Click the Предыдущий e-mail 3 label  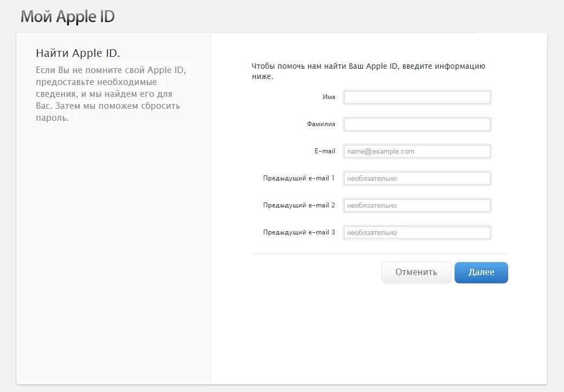299,232
